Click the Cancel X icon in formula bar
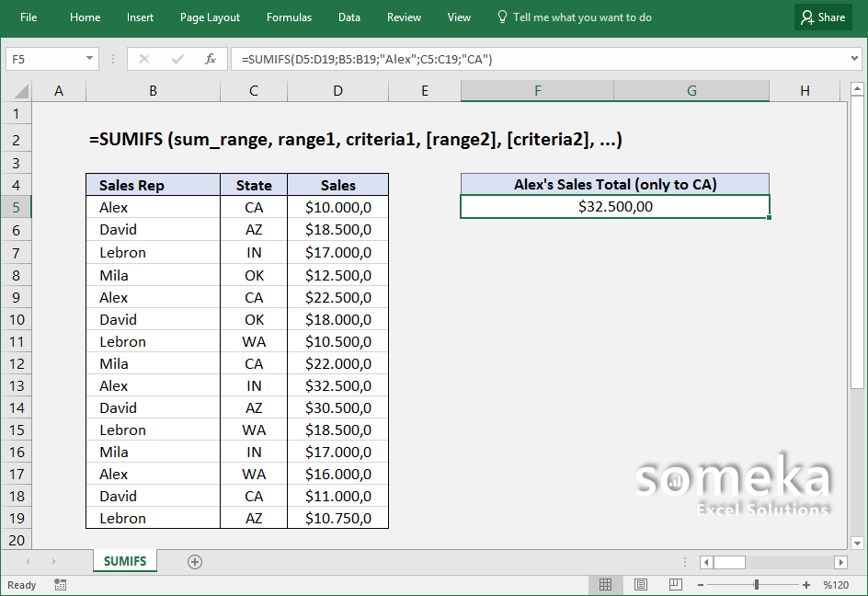Screen dimensions: 868x596 [x=144, y=57]
